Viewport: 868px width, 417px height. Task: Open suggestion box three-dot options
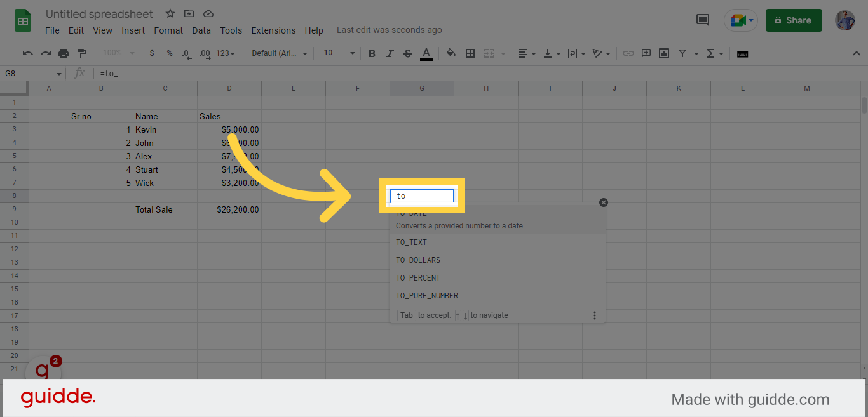(x=595, y=315)
